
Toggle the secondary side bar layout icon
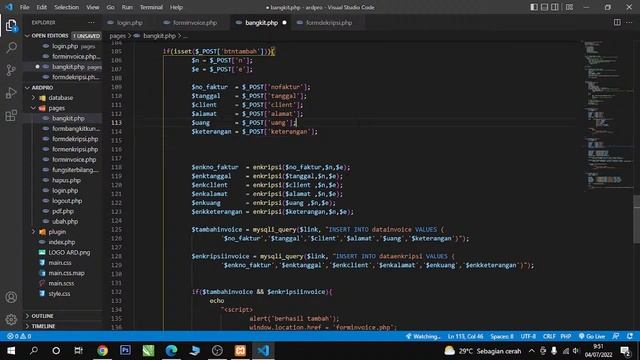click(555, 7)
